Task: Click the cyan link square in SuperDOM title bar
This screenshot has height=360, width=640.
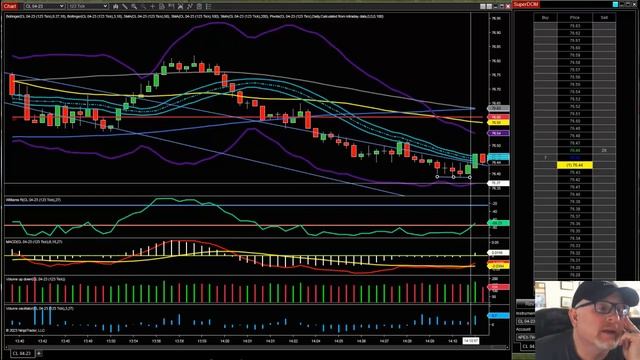Action: click(x=616, y=4)
